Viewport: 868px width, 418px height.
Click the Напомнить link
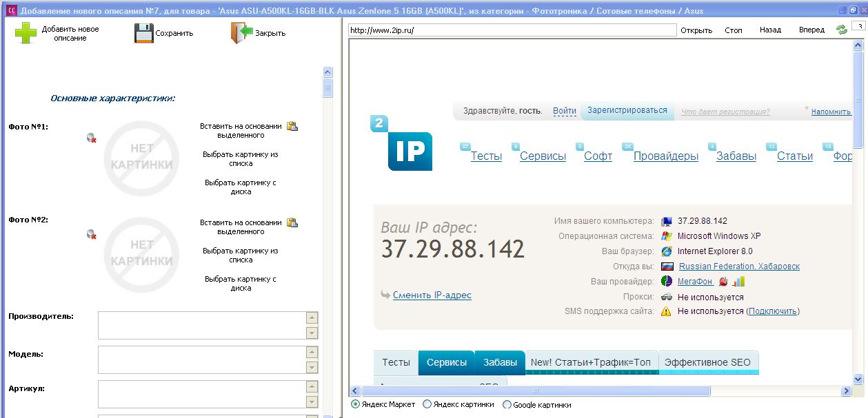tap(831, 112)
